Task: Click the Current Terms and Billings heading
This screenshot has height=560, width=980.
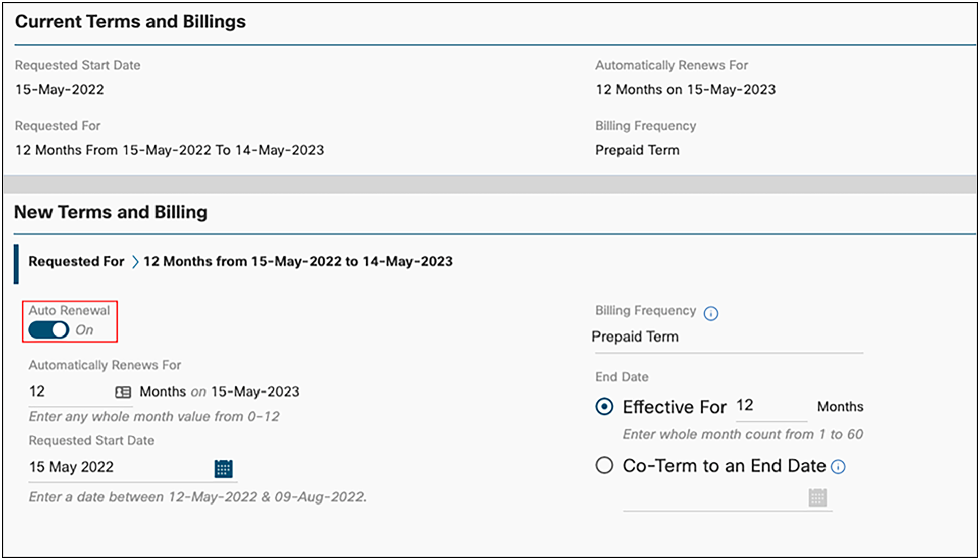Action: (x=130, y=22)
